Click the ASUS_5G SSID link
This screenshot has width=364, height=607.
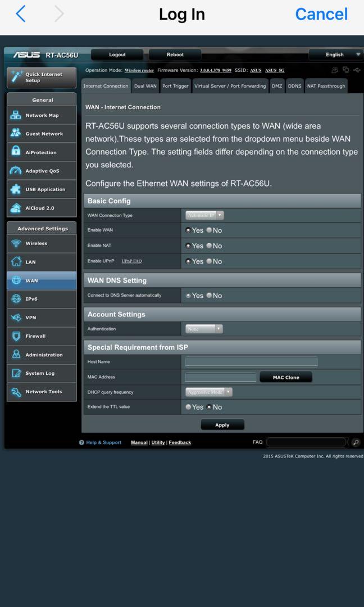click(x=275, y=70)
